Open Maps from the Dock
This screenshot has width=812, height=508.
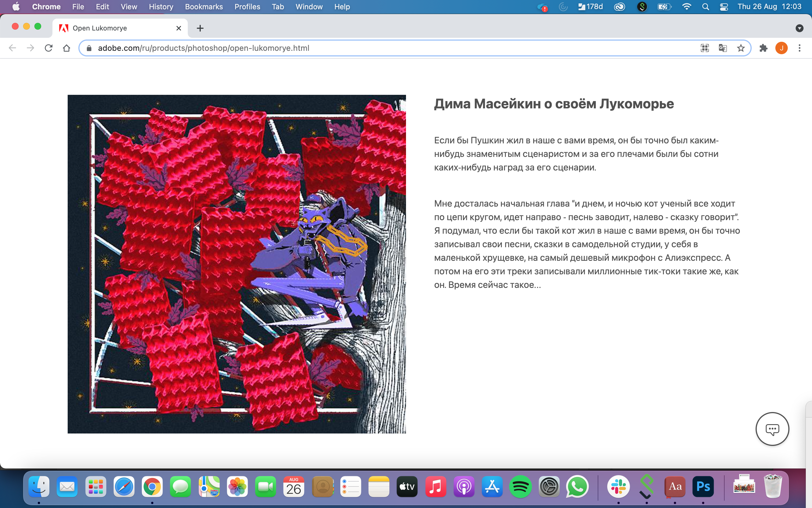pyautogui.click(x=209, y=487)
